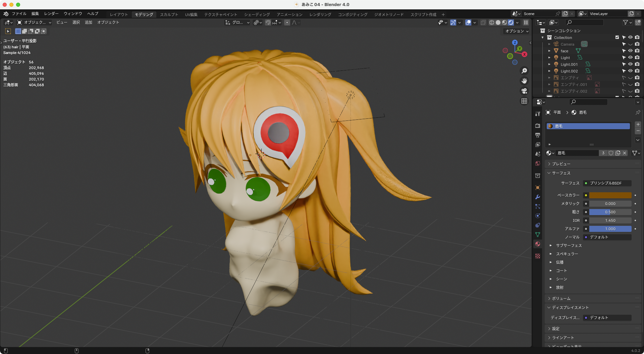The height and width of the screenshot is (354, 644).
Task: Open the 追加 menu in viewport header
Action: [88, 22]
